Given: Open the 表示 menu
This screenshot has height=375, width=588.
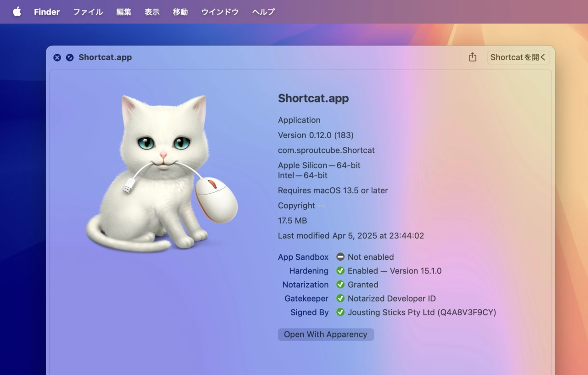Looking at the screenshot, I should click(x=152, y=12).
